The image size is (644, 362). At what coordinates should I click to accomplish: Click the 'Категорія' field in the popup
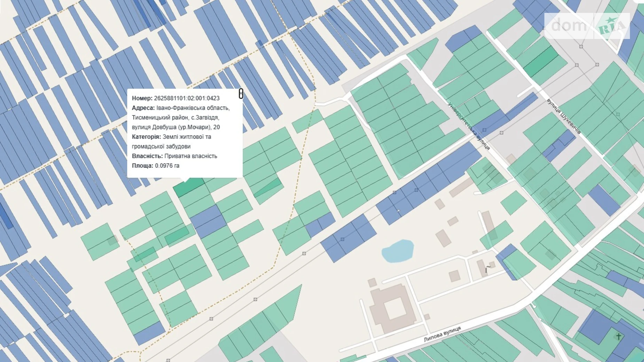pos(146,137)
